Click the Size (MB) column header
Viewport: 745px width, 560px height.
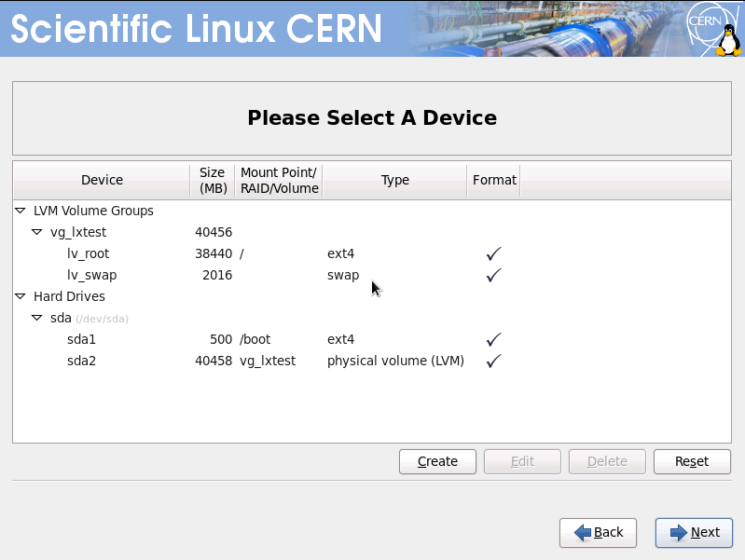(213, 180)
